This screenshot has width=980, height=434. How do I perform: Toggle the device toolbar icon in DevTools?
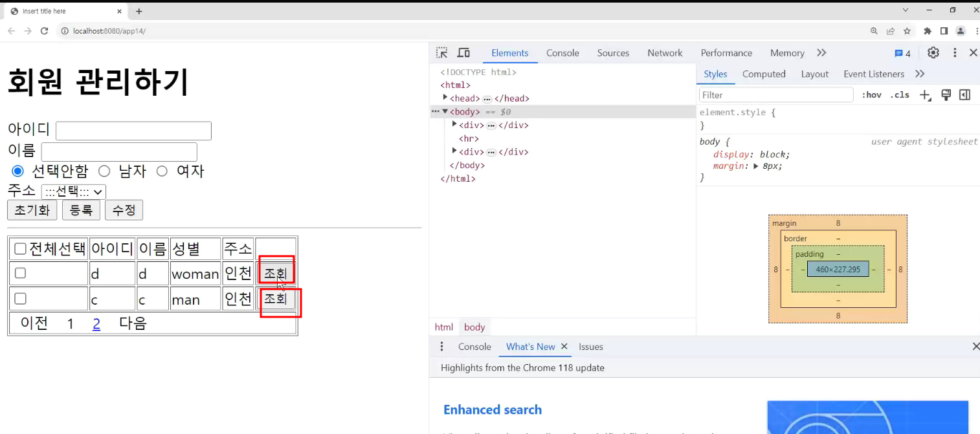[x=463, y=53]
